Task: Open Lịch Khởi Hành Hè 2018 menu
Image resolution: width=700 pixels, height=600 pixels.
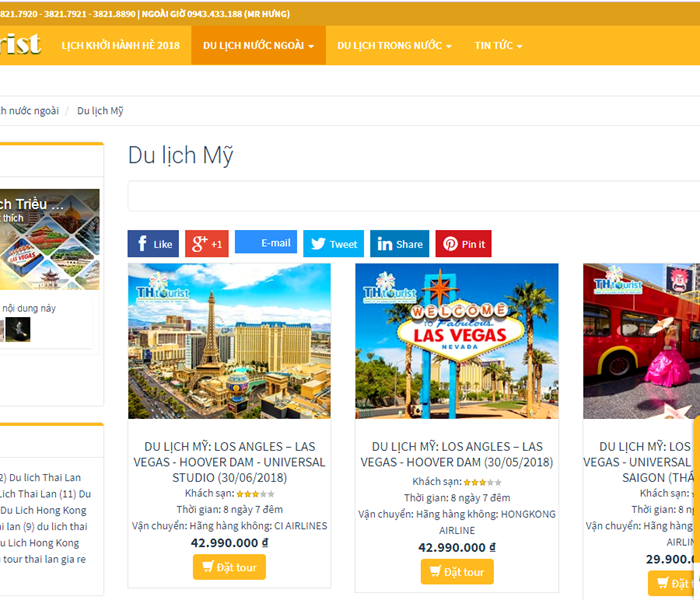Action: [121, 46]
